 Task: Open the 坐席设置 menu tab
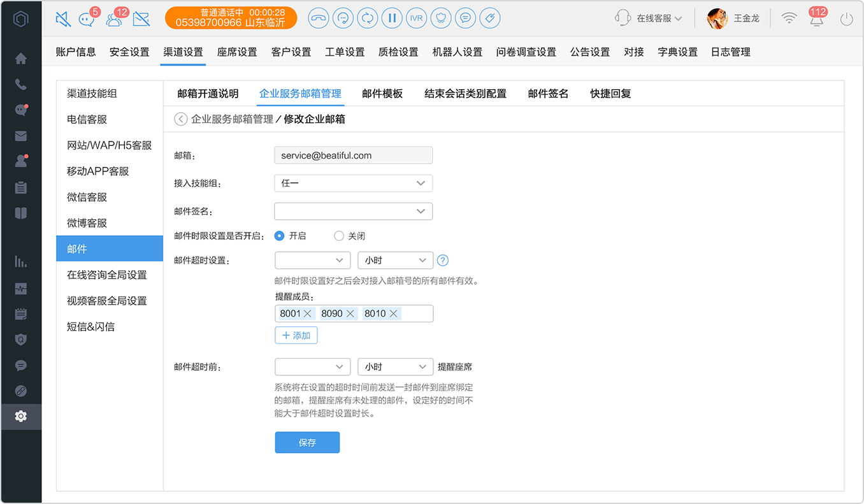tap(237, 52)
